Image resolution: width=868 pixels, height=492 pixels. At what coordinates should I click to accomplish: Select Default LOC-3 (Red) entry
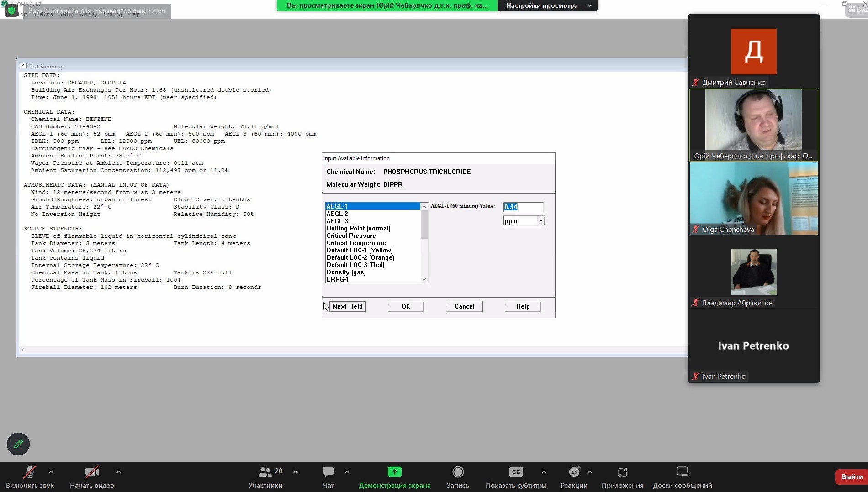[372, 265]
